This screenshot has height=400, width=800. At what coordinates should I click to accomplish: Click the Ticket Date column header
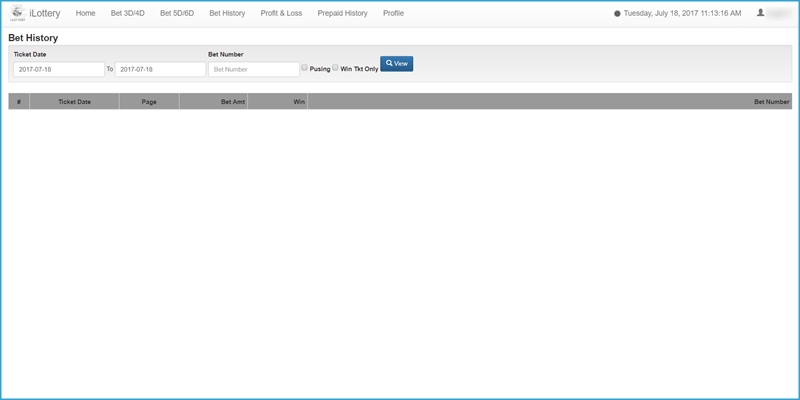[74, 102]
